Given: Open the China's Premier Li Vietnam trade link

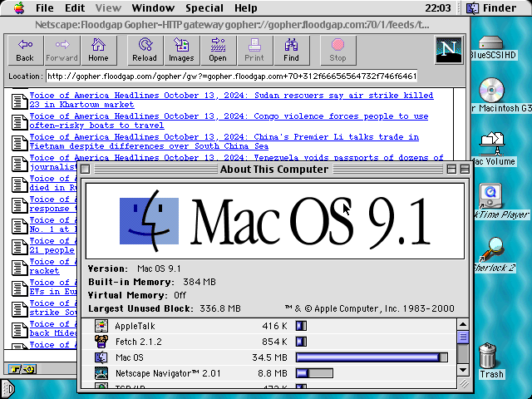Looking at the screenshot, I should click(x=224, y=141).
